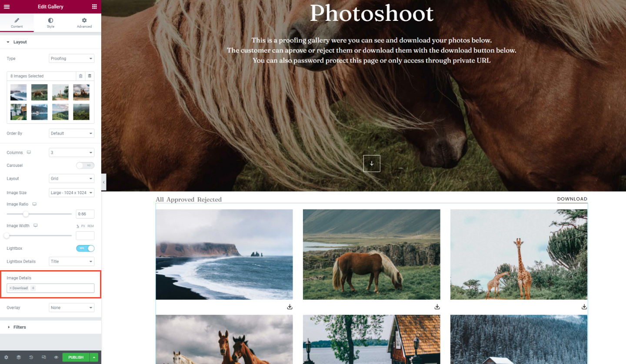Toggle the Lightbox switch off

(85, 248)
